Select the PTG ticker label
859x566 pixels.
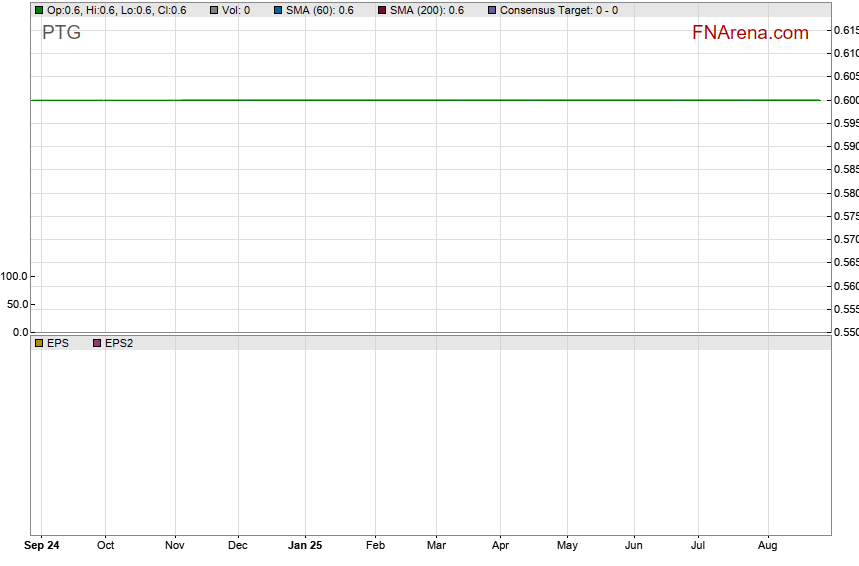(61, 33)
